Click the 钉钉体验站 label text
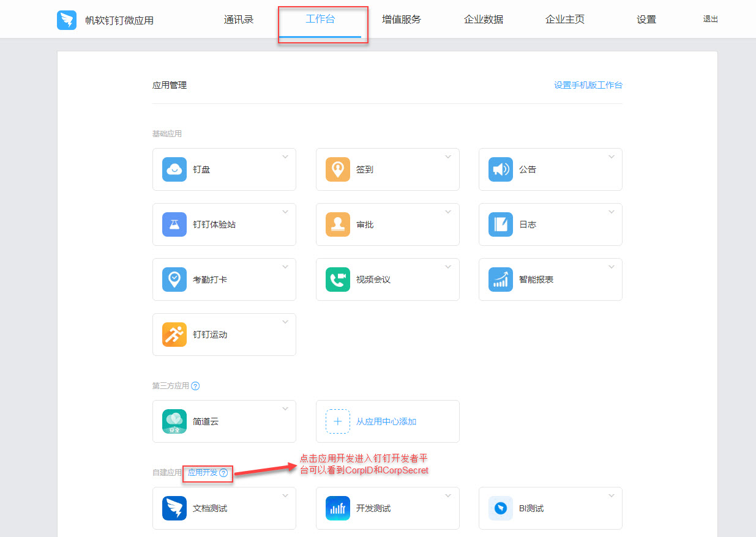This screenshot has width=756, height=537. coord(214,224)
